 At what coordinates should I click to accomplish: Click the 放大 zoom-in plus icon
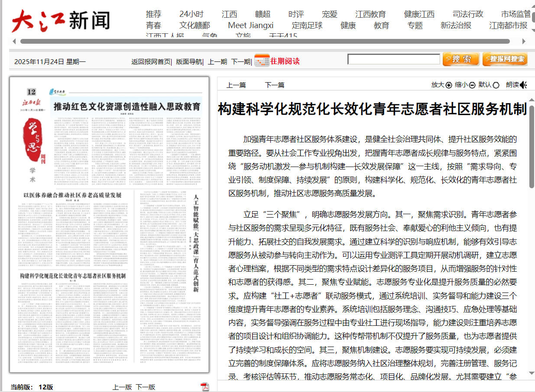pyautogui.click(x=449, y=85)
